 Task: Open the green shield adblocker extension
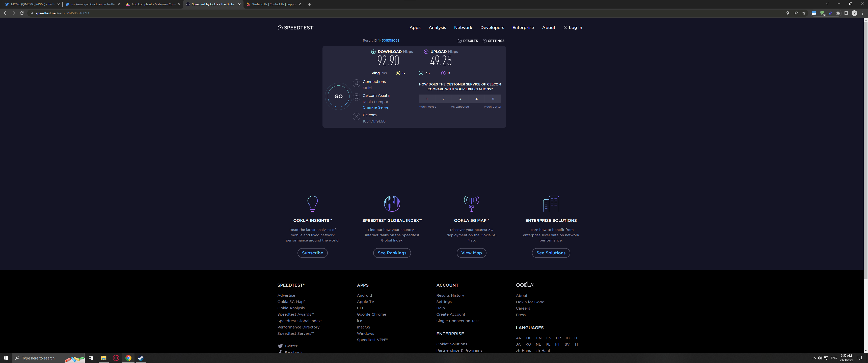pyautogui.click(x=822, y=13)
